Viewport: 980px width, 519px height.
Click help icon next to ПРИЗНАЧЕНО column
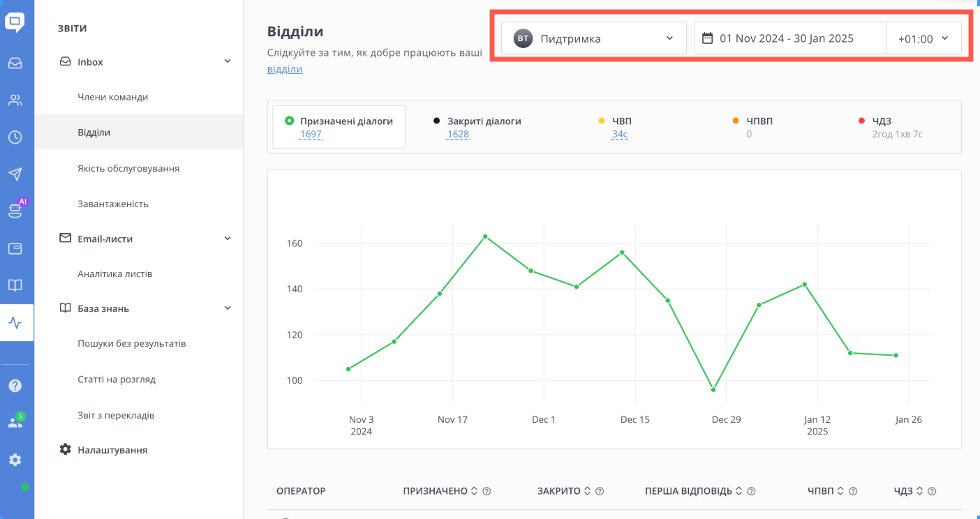[487, 491]
